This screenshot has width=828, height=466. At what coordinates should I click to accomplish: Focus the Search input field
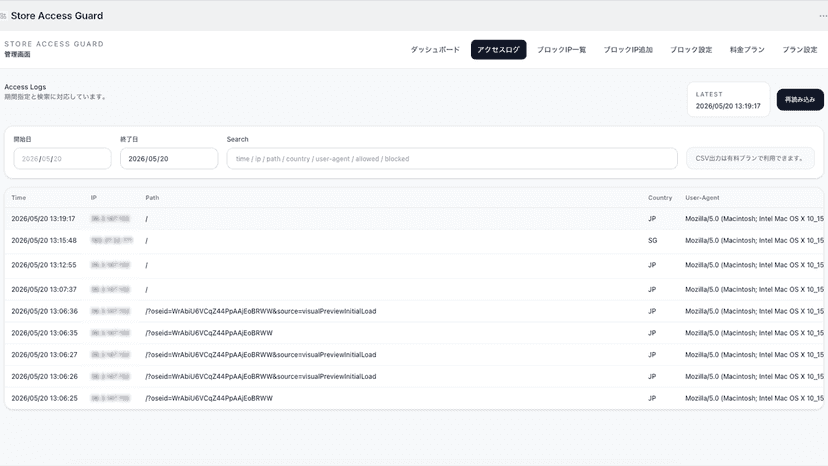452,159
